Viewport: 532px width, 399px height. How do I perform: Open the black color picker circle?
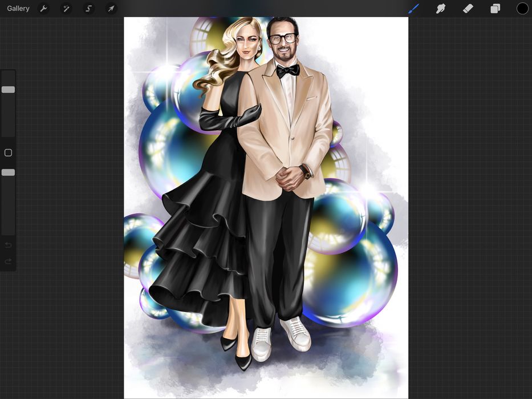(522, 9)
